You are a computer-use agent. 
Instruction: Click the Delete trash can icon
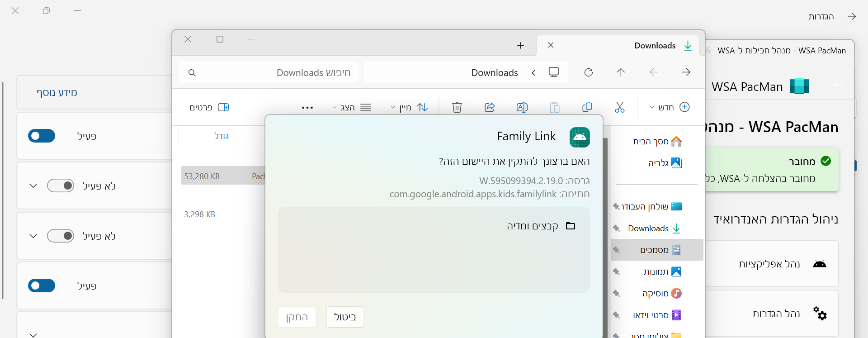tap(457, 107)
